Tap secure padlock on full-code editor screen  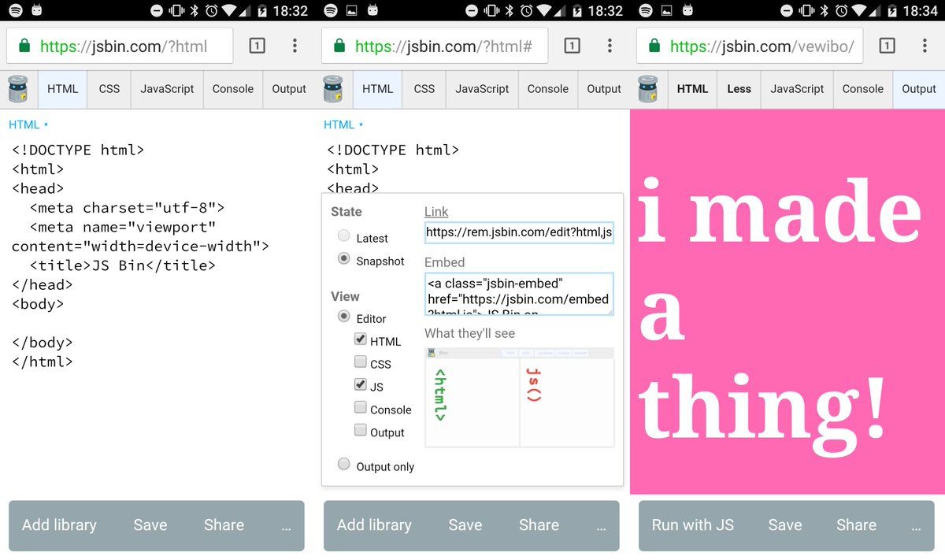click(24, 46)
